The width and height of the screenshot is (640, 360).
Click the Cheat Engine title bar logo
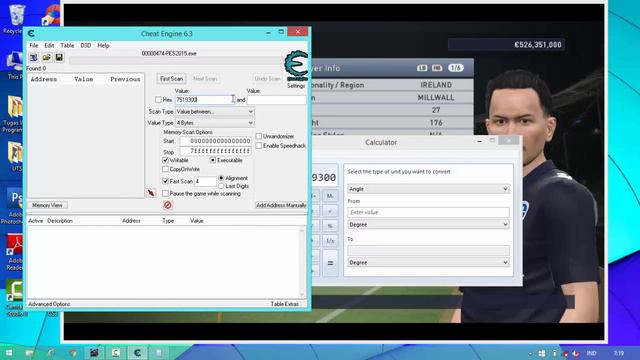point(31,33)
